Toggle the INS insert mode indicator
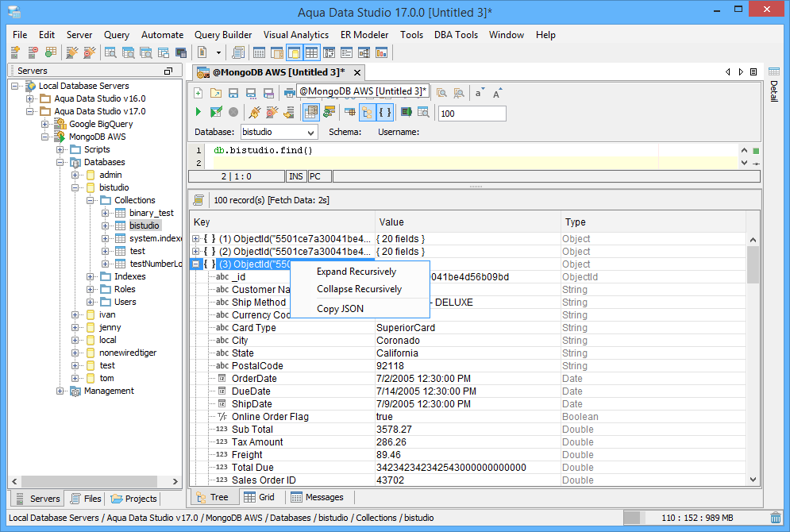 295,176
